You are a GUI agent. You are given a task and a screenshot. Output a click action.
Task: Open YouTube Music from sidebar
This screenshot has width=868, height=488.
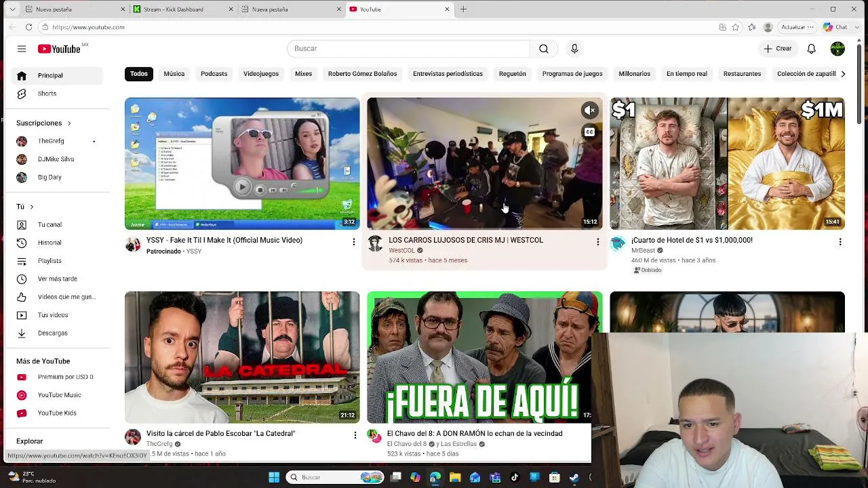coord(59,395)
